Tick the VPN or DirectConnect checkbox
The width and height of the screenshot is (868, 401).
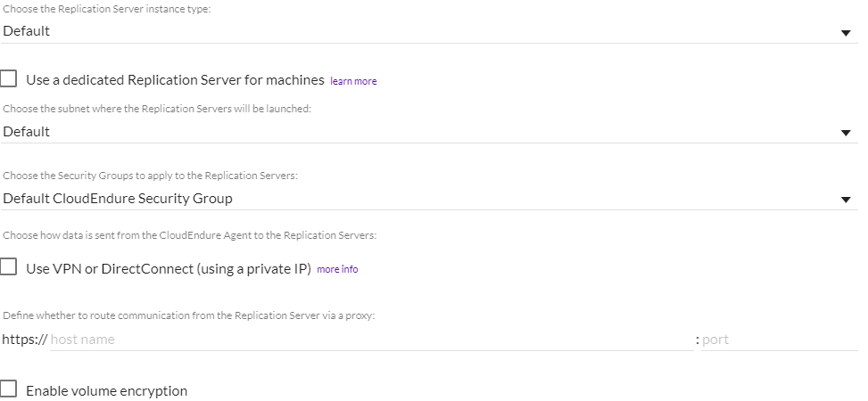9,267
